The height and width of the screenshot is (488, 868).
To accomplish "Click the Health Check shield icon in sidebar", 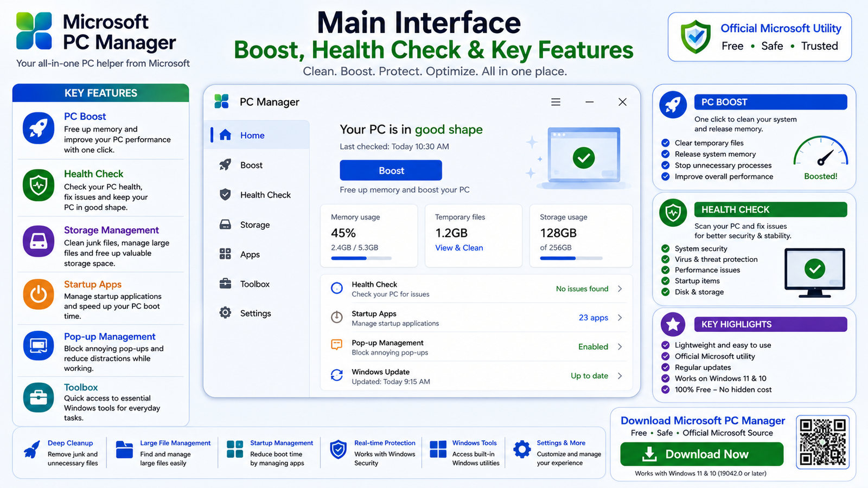I will click(225, 195).
